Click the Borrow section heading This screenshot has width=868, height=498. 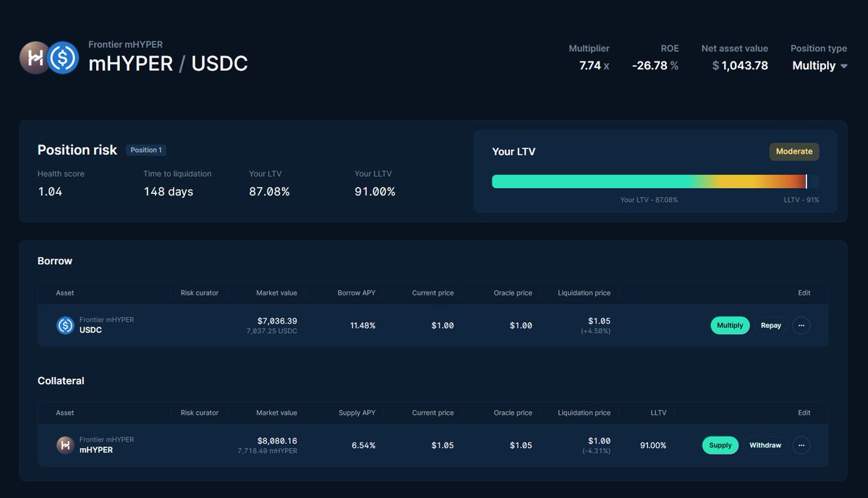55,261
